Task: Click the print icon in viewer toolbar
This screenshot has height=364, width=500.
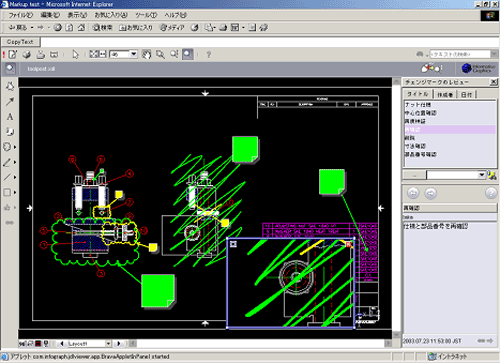Action: [40, 54]
